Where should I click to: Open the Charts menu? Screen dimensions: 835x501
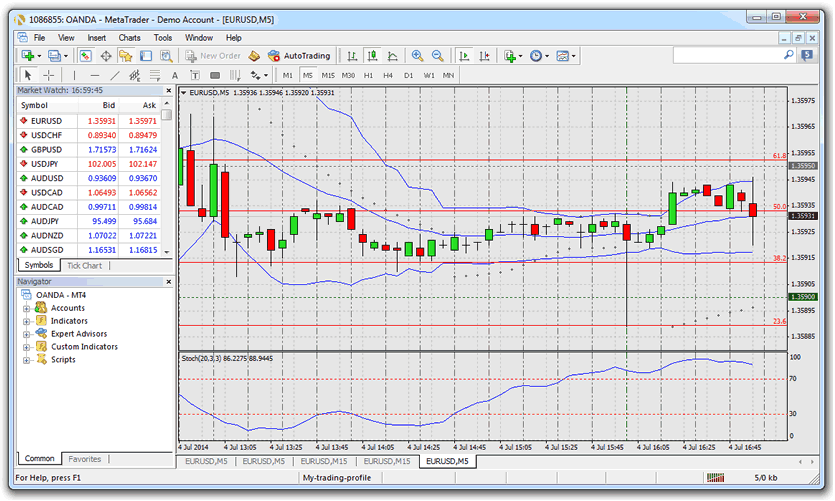click(x=129, y=38)
